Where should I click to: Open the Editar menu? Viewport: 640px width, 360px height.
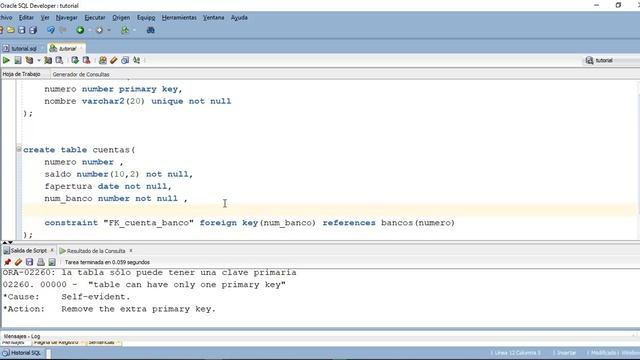pyautogui.click(x=26, y=18)
